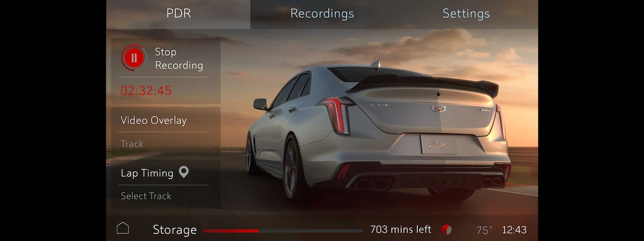Open the Recordings tab
Image resolution: width=644 pixels, height=241 pixels.
coord(322,14)
